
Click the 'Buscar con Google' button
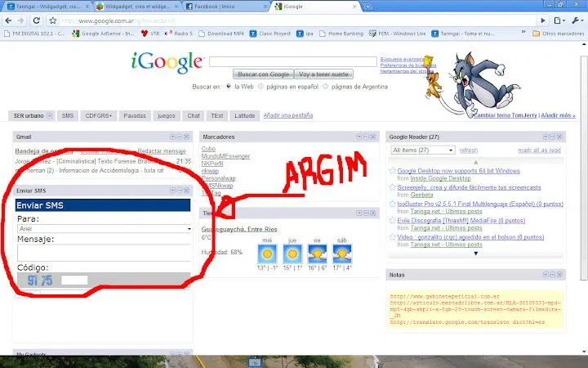pyautogui.click(x=263, y=74)
